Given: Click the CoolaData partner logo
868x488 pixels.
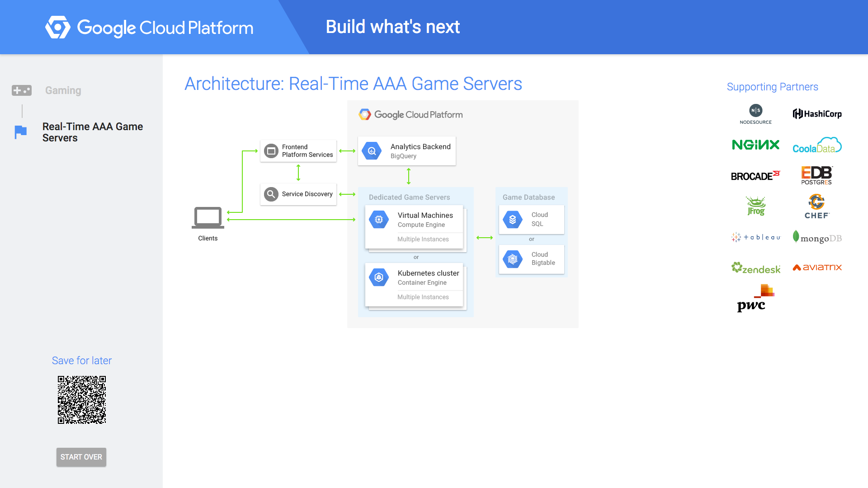Looking at the screenshot, I should click(x=817, y=145).
